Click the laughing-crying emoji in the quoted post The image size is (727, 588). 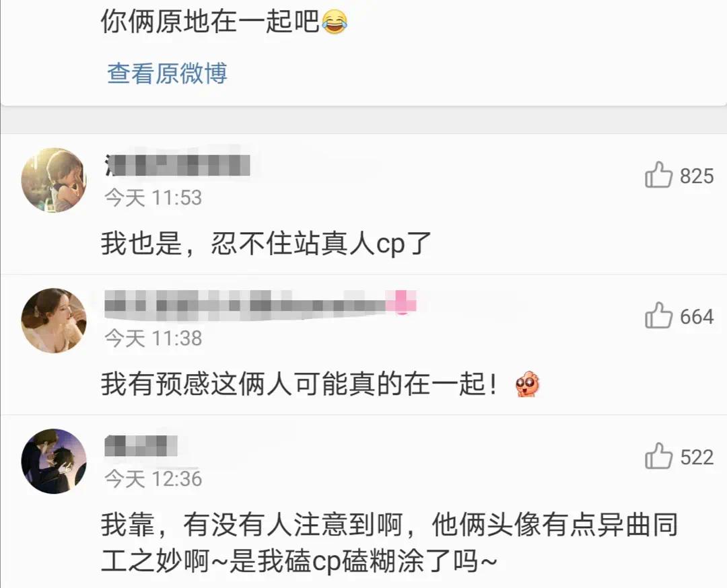click(335, 22)
